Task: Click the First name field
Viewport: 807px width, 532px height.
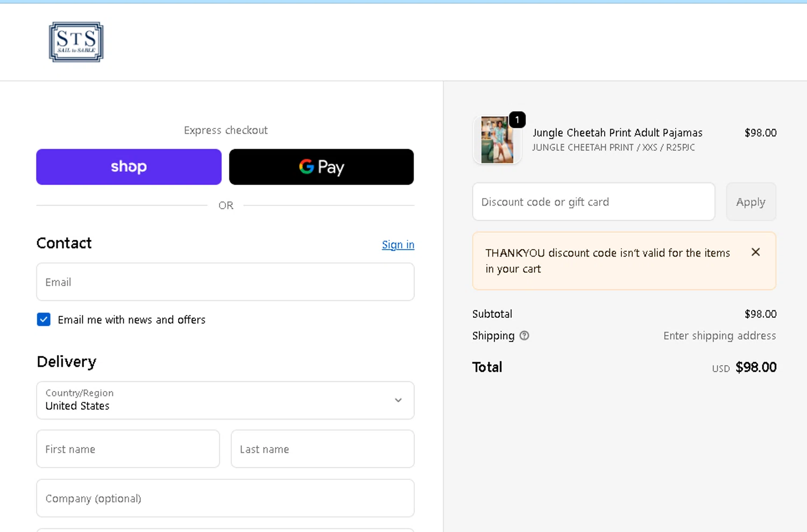Action: (128, 449)
